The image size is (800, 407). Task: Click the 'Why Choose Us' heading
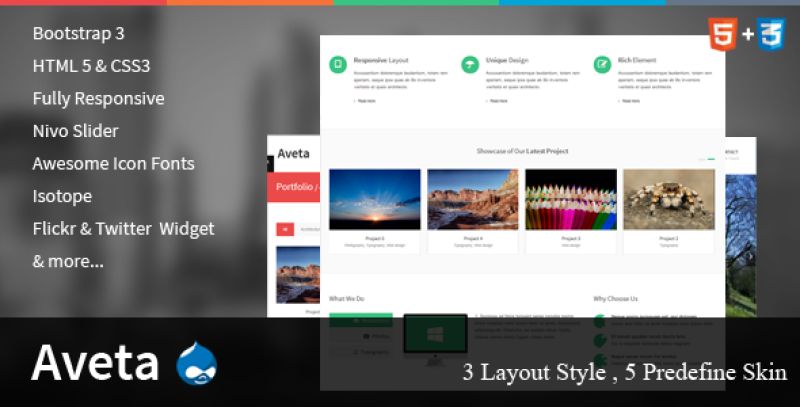(615, 298)
